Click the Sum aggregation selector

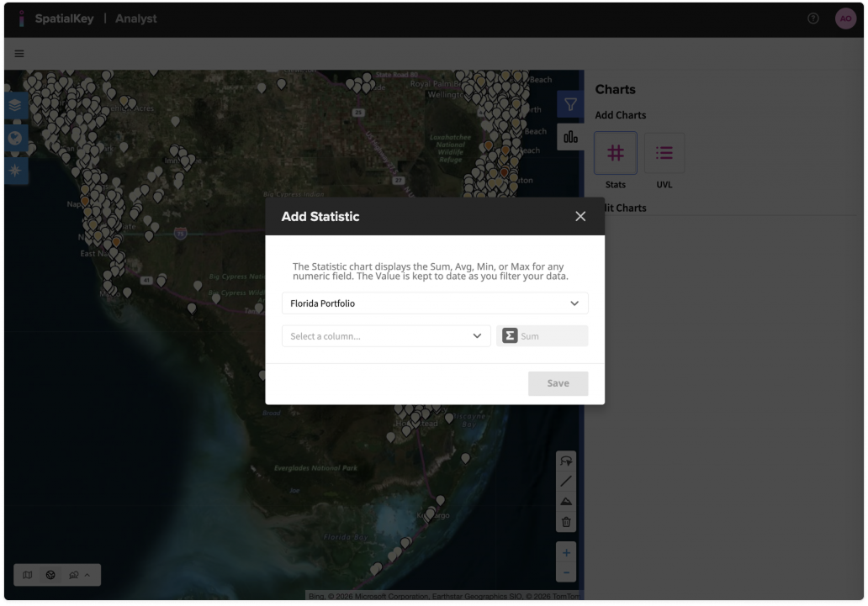click(542, 336)
